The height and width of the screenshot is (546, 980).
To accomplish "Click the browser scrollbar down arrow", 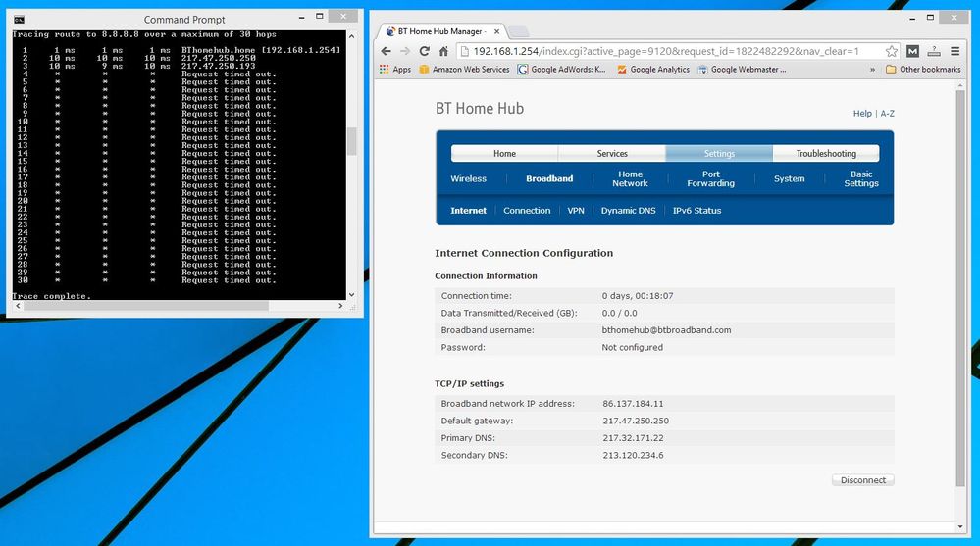I will tap(960, 527).
